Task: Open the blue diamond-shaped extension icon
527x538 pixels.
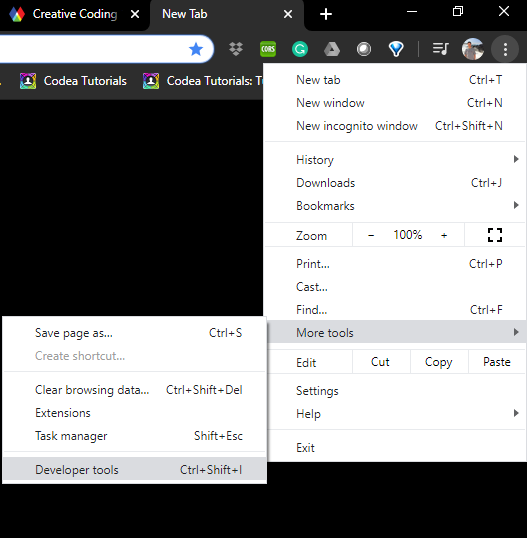Action: 396,49
